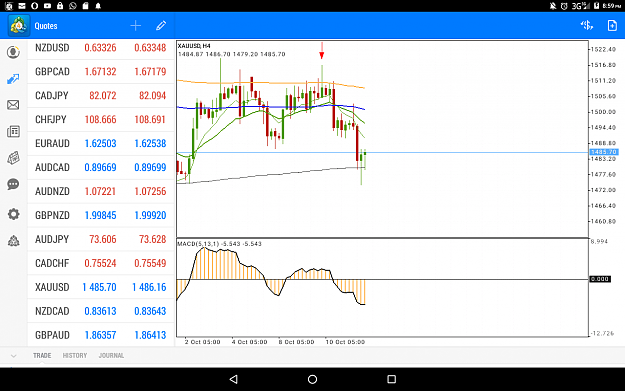The width and height of the screenshot is (625, 391).
Task: Edit quotes list with pencil icon
Action: click(x=161, y=26)
